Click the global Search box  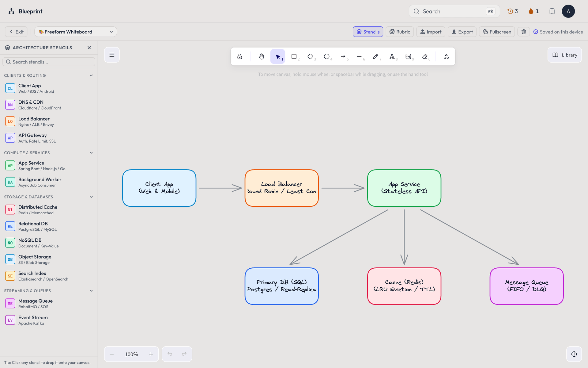tap(454, 11)
